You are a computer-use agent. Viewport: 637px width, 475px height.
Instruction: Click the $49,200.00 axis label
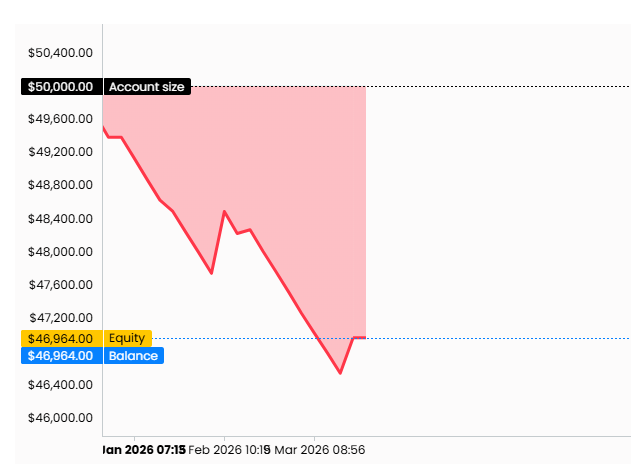(60, 152)
